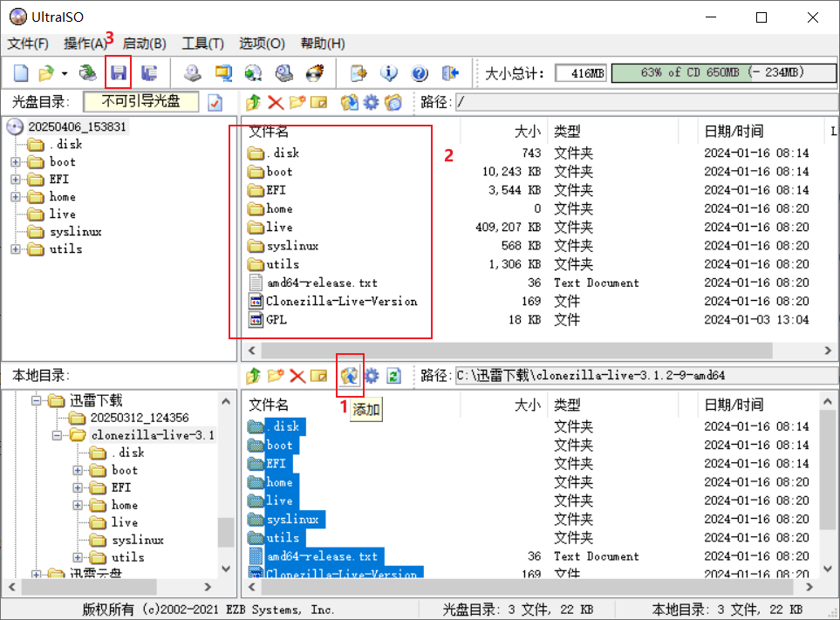Viewport: 840px width, 620px height.
Task: Select the syslinux folder in image tree
Action: pos(76,231)
